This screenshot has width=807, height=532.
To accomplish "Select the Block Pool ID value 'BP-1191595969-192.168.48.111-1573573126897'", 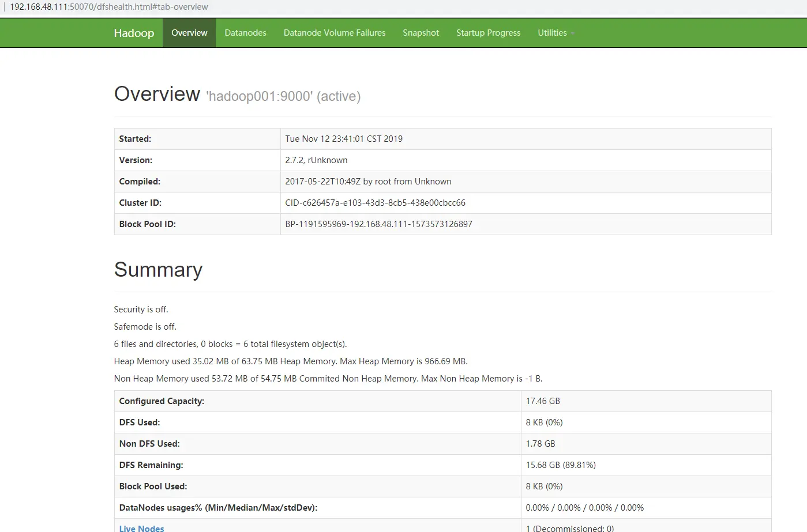I will (x=378, y=224).
